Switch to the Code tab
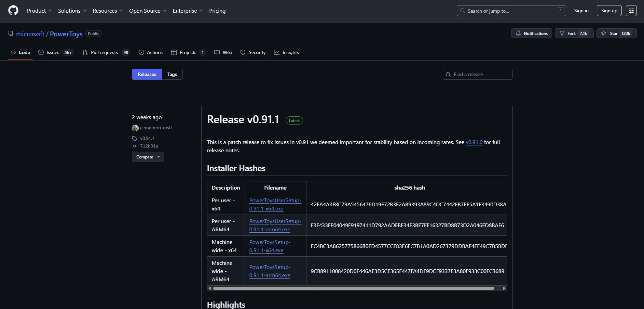The width and height of the screenshot is (644, 309). (20, 52)
